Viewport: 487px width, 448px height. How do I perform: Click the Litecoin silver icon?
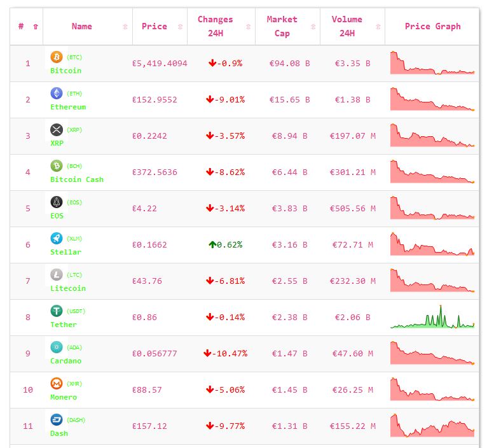coord(57,275)
